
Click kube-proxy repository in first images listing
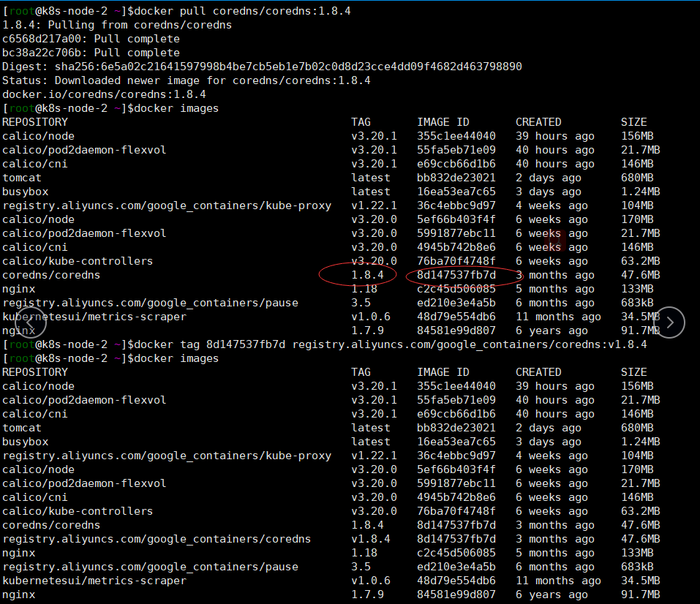167,205
